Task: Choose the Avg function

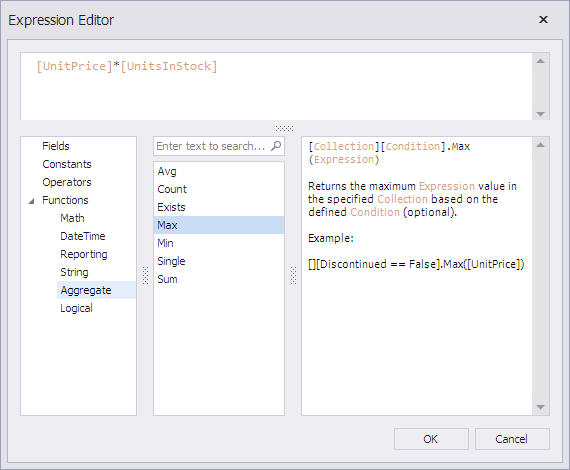Action: click(x=219, y=171)
